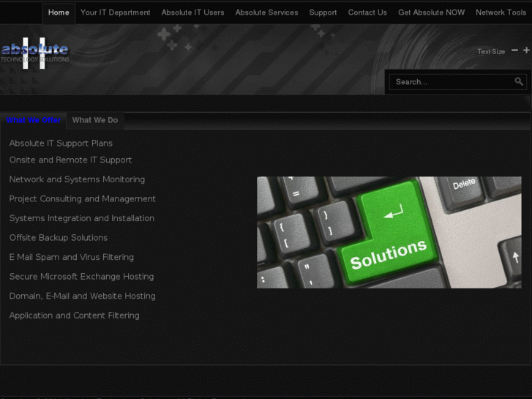This screenshot has width=532, height=399.
Task: Open E Mail Spam and Virus Filtering
Action: [x=72, y=257]
